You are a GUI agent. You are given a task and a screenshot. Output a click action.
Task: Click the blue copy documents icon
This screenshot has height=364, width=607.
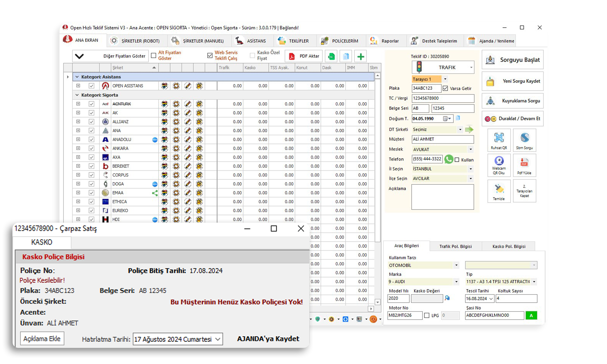pos(346,56)
